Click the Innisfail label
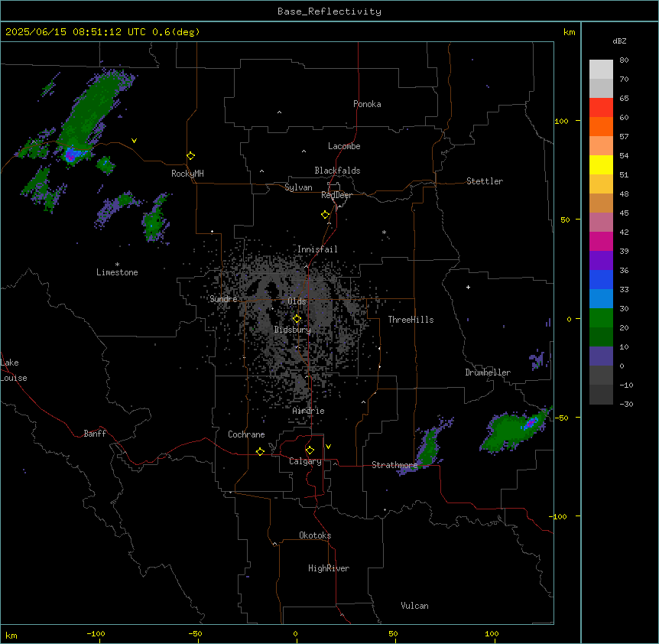Image resolution: width=659 pixels, height=644 pixels. click(317, 249)
